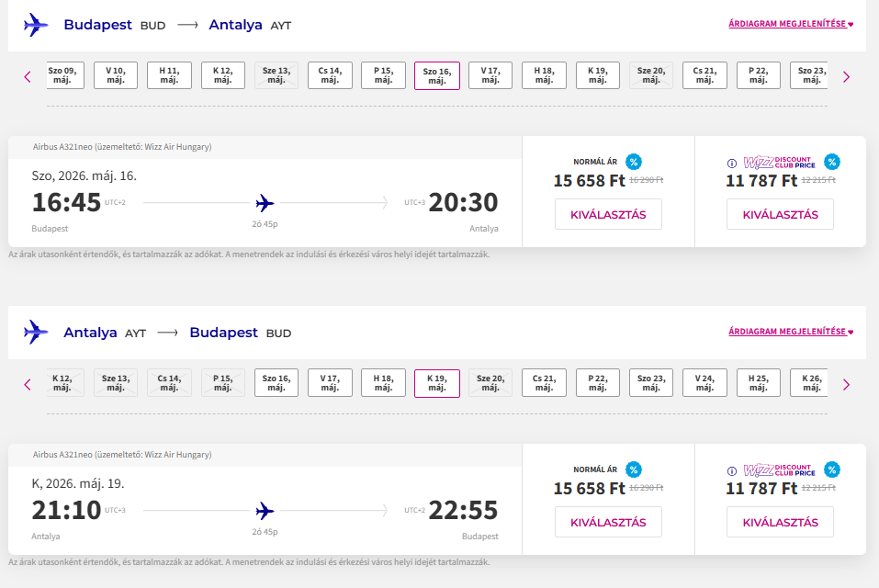Click info icon beside outbound Wizz Discount Club

(x=732, y=164)
